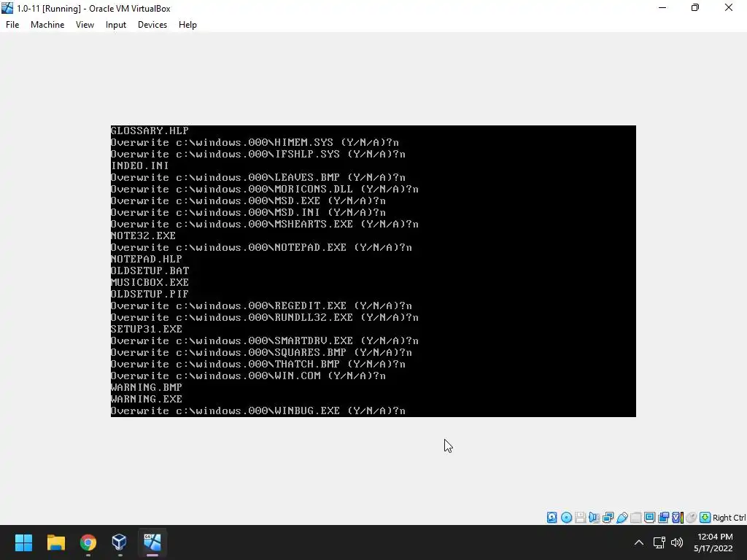Image resolution: width=747 pixels, height=560 pixels.
Task: Click the GLOSSARY.HLP line in console
Action: tap(150, 131)
